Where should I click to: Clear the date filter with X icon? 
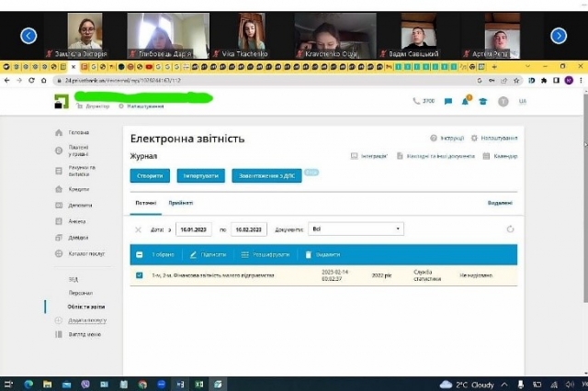138,229
